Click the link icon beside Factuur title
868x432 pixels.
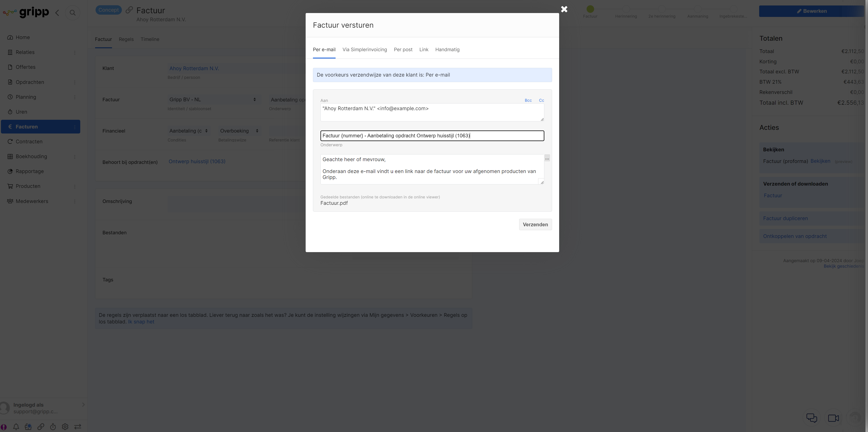click(x=129, y=10)
